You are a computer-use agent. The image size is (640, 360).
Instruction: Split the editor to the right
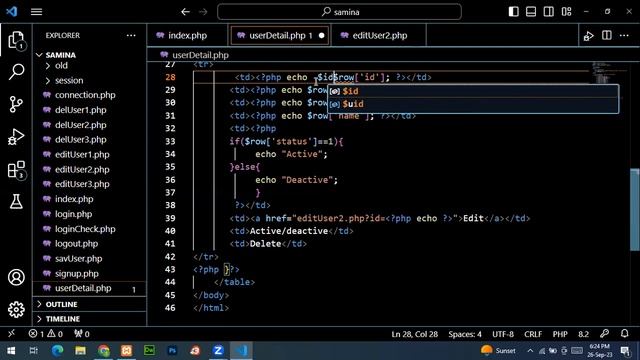pos(607,36)
